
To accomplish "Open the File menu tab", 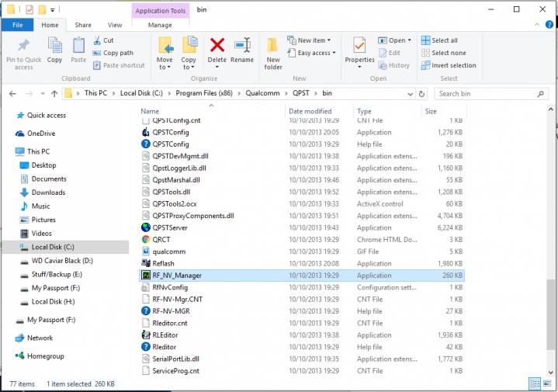I will (17, 25).
